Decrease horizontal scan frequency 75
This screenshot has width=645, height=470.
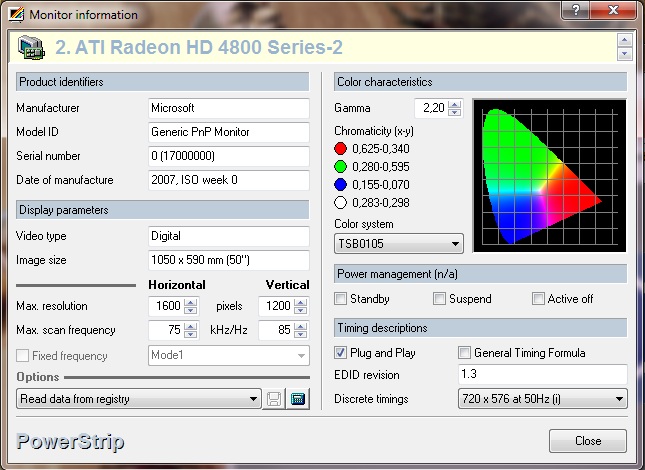pos(190,334)
